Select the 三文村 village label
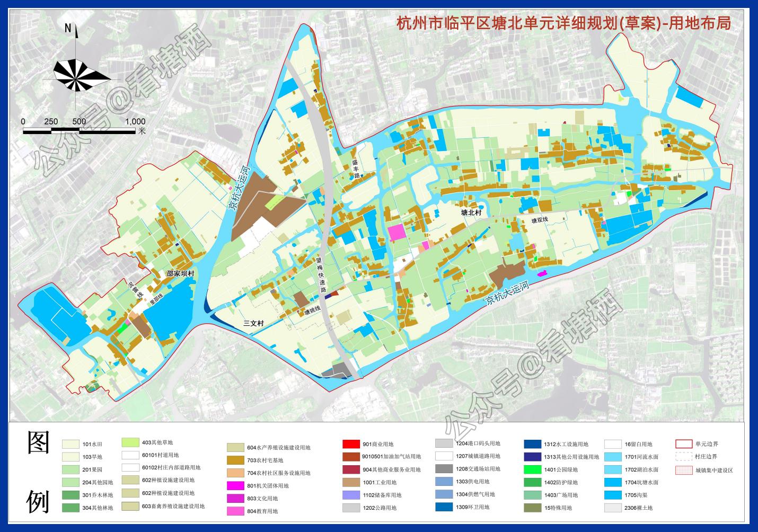758x532 pixels. pyautogui.click(x=253, y=323)
